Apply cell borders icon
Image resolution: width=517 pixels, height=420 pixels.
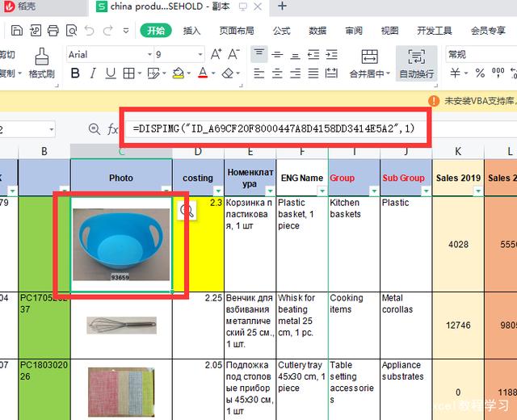pyautogui.click(x=128, y=73)
